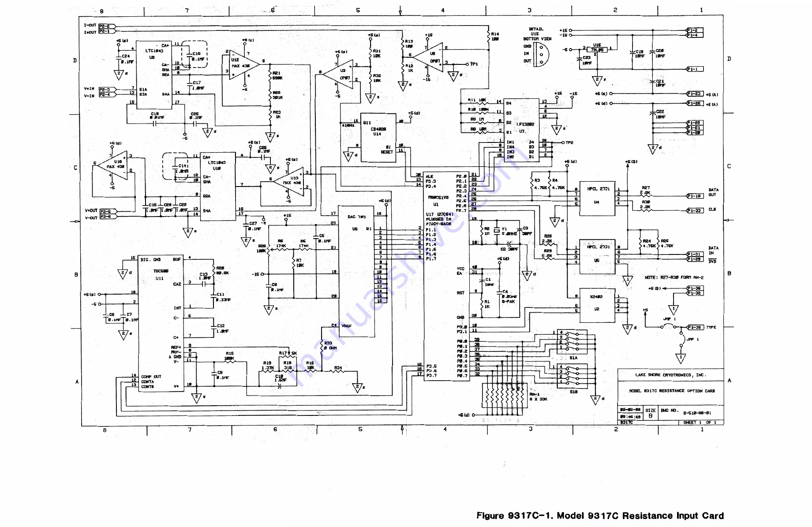The height and width of the screenshot is (527, 812).
Task: Click the R12 1K resistor label
Action: tap(410, 68)
